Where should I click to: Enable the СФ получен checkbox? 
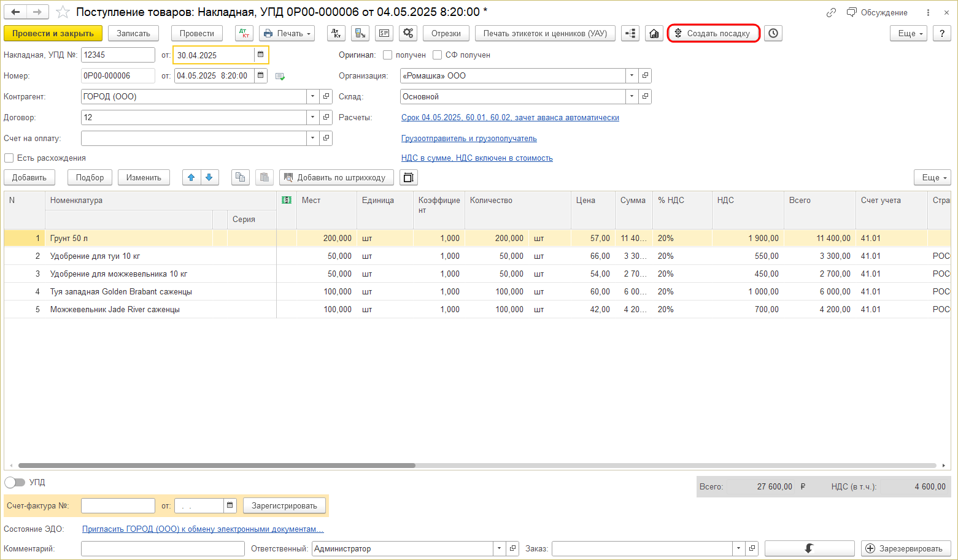pos(438,55)
